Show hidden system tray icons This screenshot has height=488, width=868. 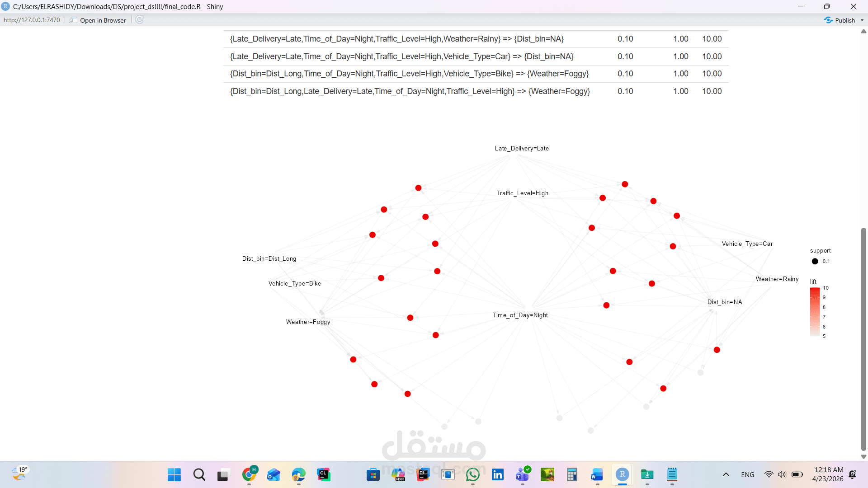726,474
